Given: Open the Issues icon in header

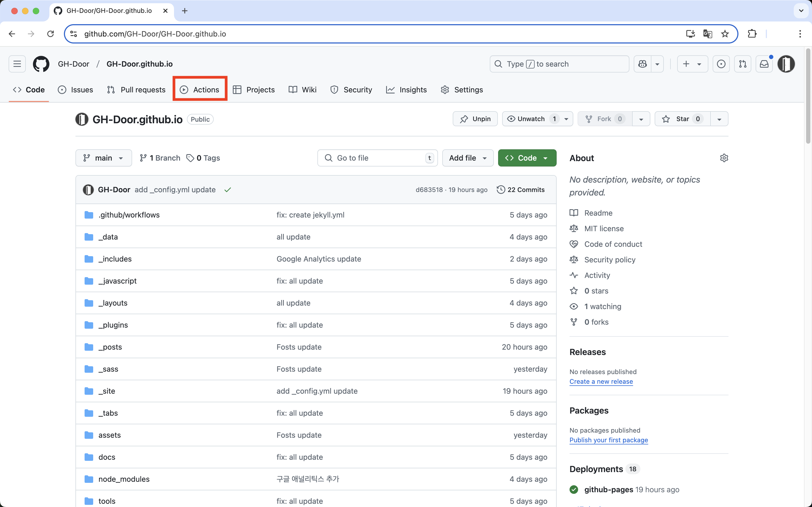Looking at the screenshot, I should coord(721,64).
